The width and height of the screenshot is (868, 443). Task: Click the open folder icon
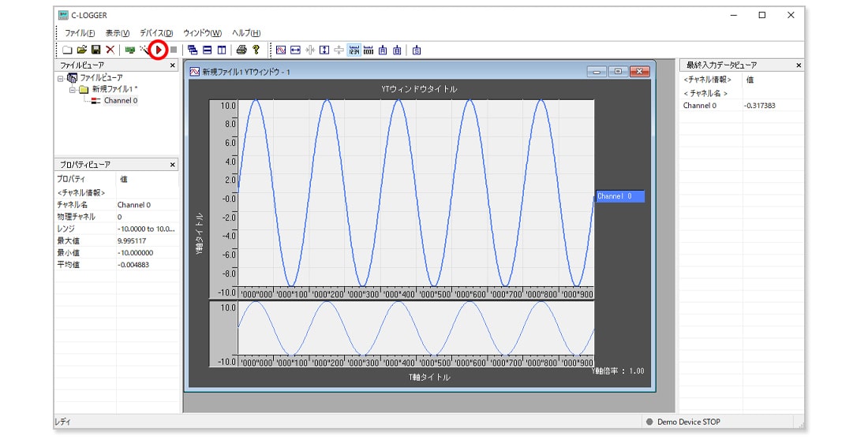(81, 50)
